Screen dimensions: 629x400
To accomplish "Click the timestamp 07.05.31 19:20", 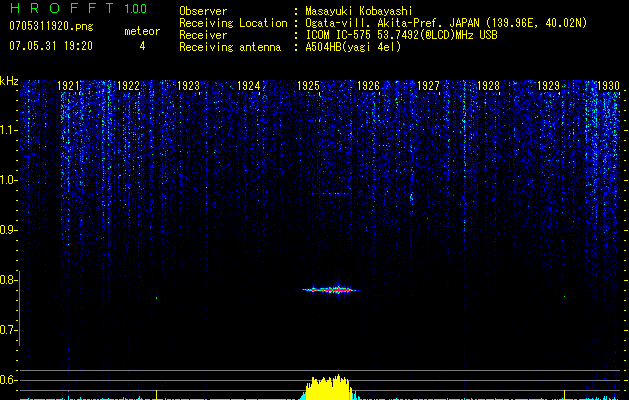I will point(51,46).
